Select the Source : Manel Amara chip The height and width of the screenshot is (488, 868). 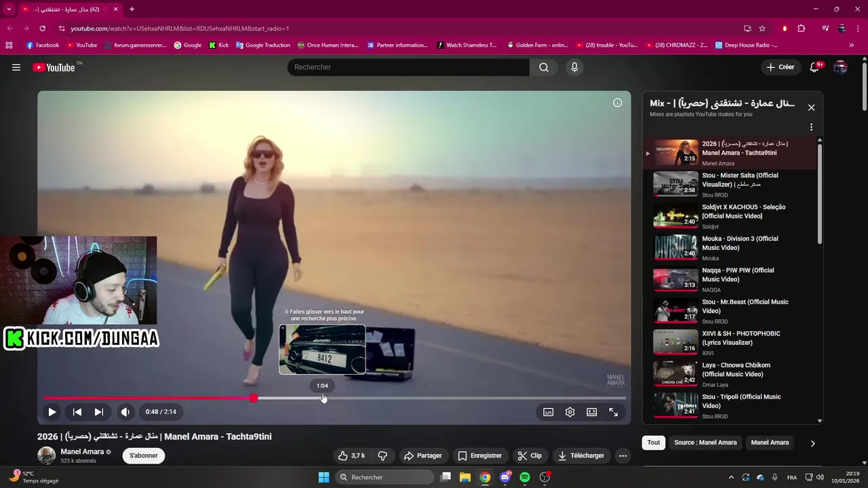[x=705, y=443]
